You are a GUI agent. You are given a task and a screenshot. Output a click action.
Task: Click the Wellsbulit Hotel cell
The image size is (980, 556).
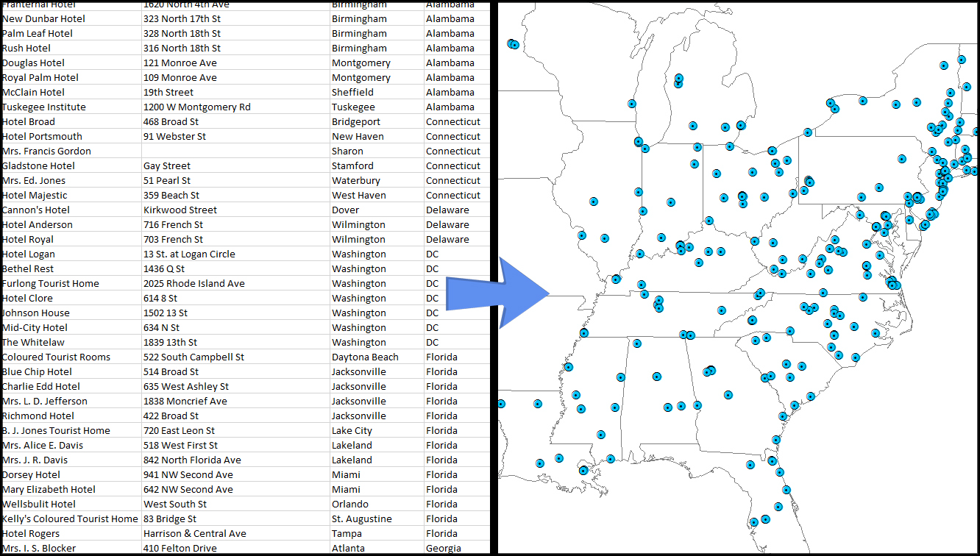[x=40, y=504]
